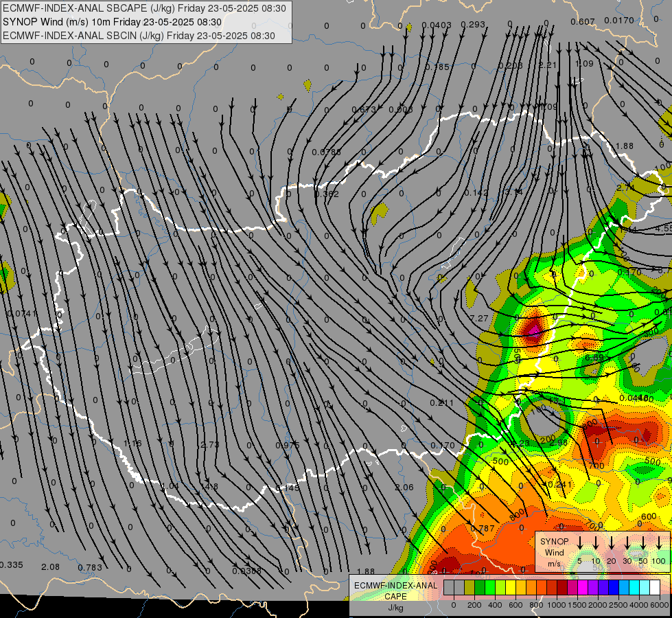Click the map value 0.787
This screenshot has width=672, height=618.
tap(483, 528)
